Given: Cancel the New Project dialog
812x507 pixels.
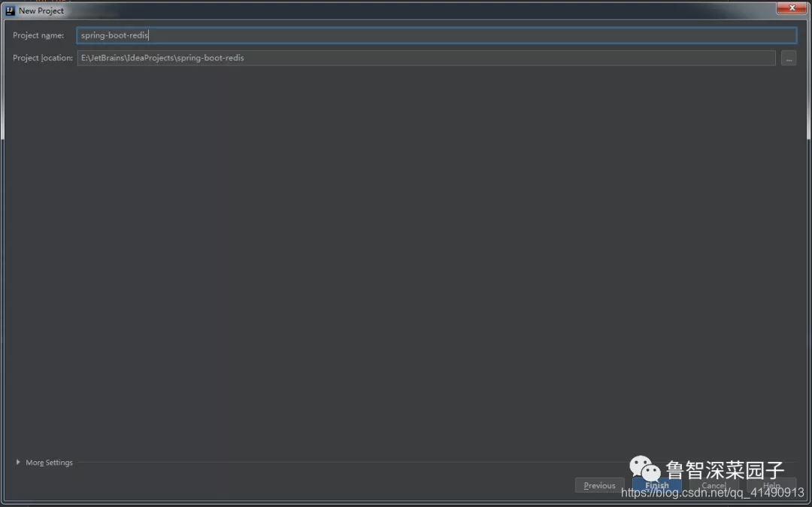Looking at the screenshot, I should tap(714, 485).
